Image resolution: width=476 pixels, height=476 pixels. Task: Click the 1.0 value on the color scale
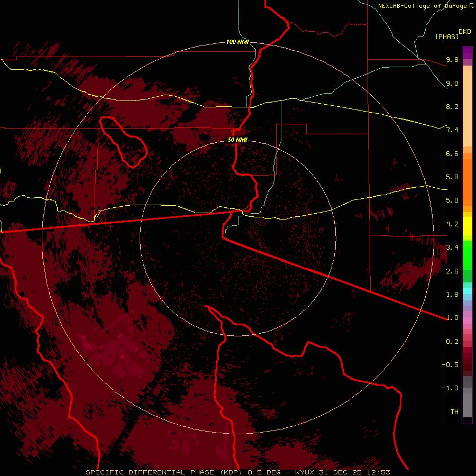pyautogui.click(x=452, y=318)
